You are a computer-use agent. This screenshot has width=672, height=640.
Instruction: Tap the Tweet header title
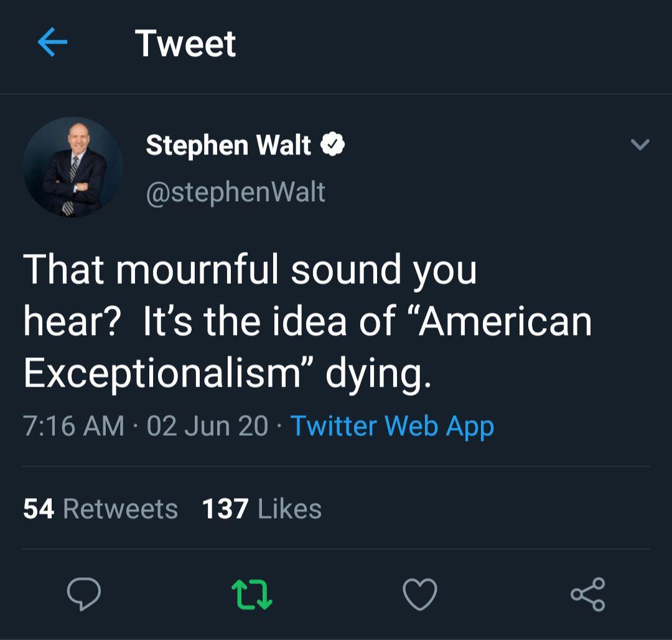(185, 44)
